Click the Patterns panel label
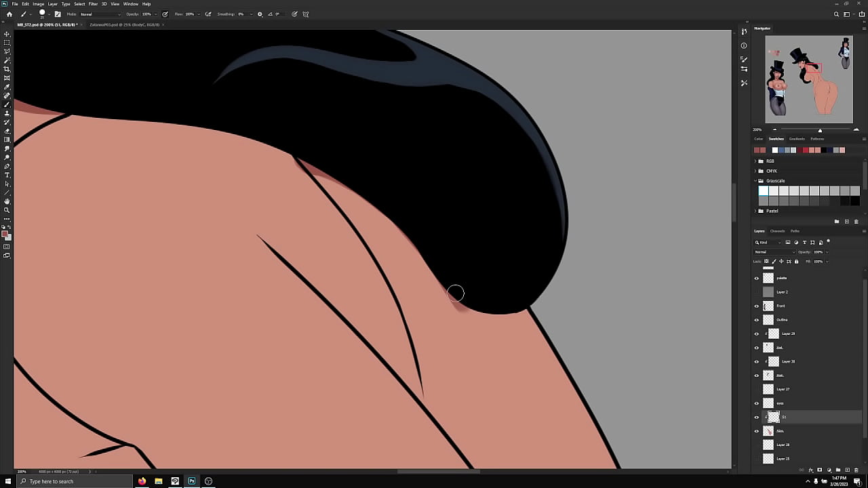Screen dimensions: 868x488 click(x=817, y=138)
